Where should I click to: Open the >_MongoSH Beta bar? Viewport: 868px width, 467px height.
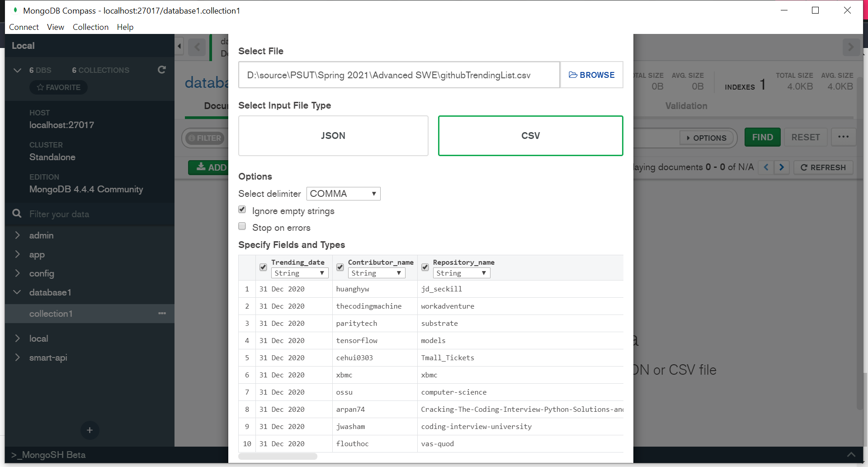(49, 455)
